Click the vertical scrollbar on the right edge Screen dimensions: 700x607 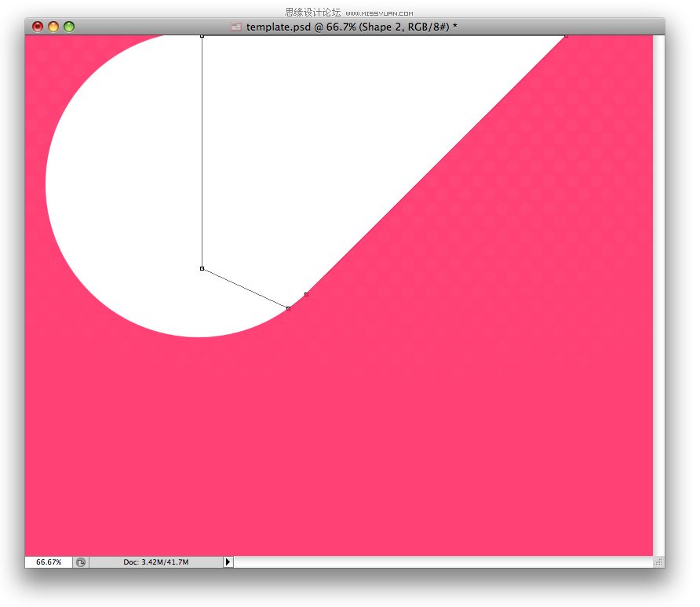658,295
